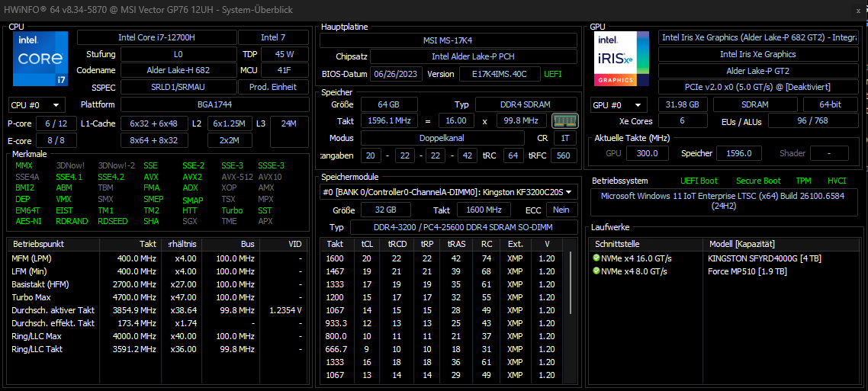Click green check icon for NVMe x4 8.0 GT/s
This screenshot has height=391, width=868.
coord(596,271)
